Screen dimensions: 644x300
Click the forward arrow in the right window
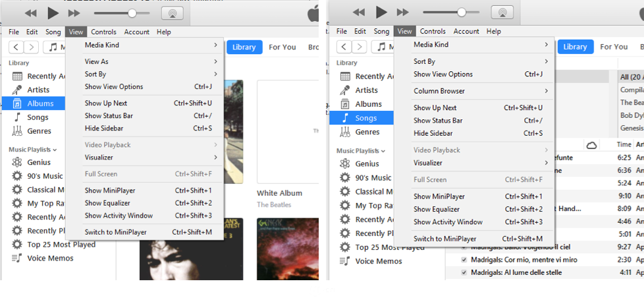(360, 47)
